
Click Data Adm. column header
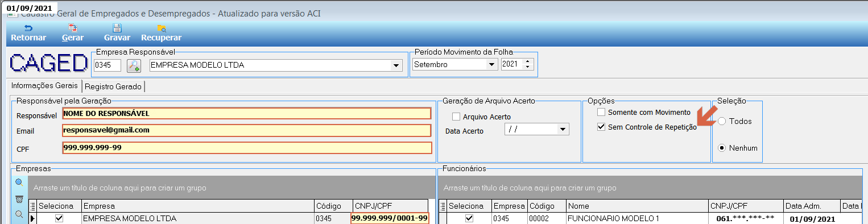(x=812, y=206)
